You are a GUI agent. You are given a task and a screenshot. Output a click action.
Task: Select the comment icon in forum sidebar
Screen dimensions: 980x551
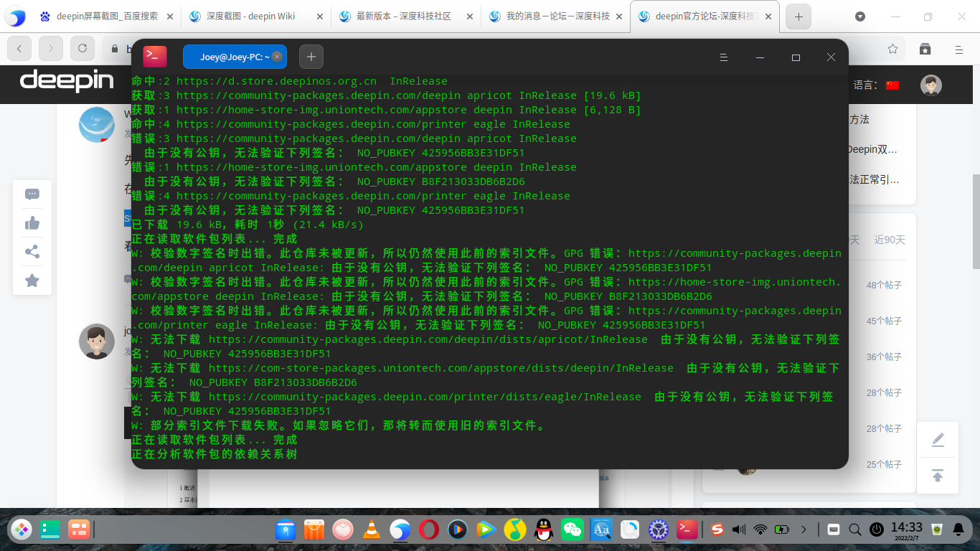32,194
